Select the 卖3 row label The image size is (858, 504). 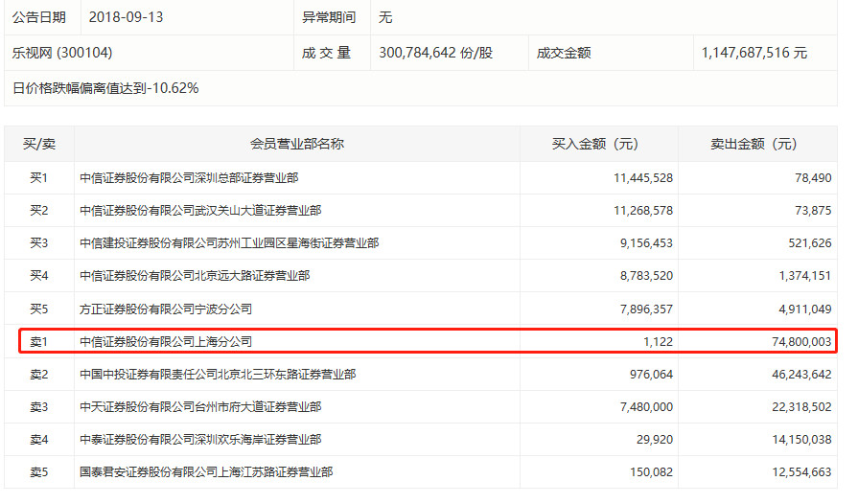pos(39,407)
